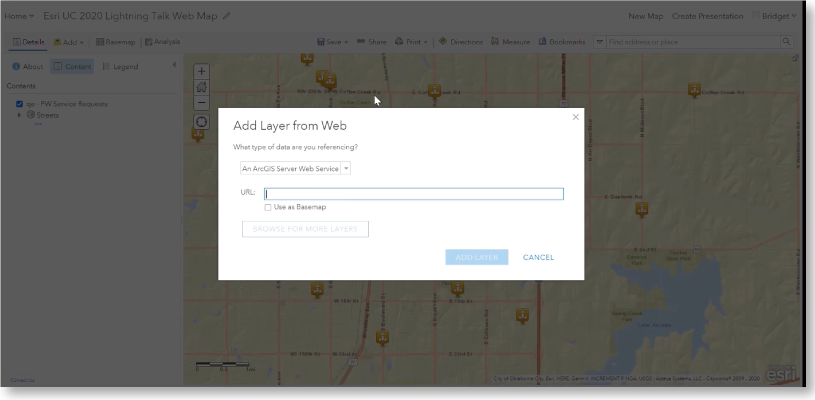815x400 pixels.
Task: Toggle the PW Service Requests layer checkbox
Action: coord(19,104)
